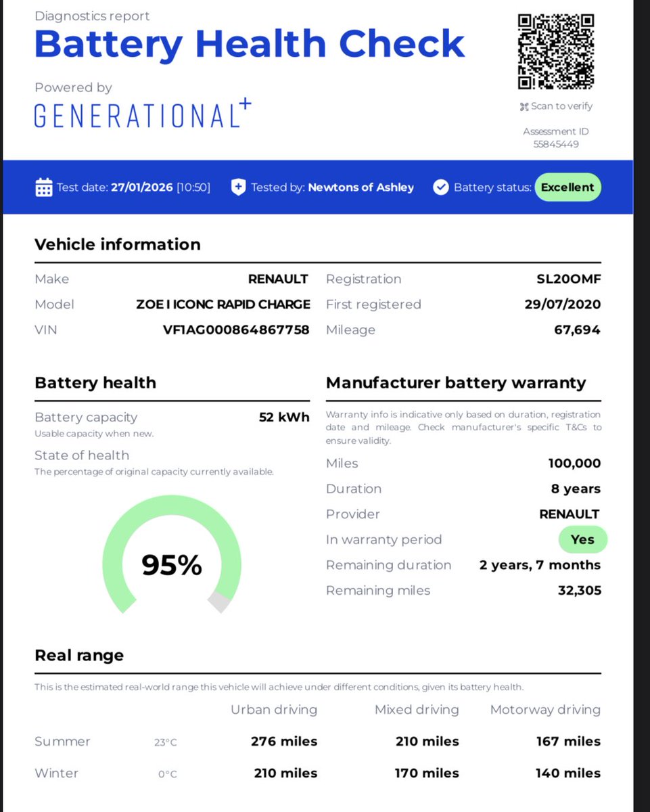Click the test date 27/01/2026
Image resolution: width=650 pixels, height=812 pixels.
point(141,187)
